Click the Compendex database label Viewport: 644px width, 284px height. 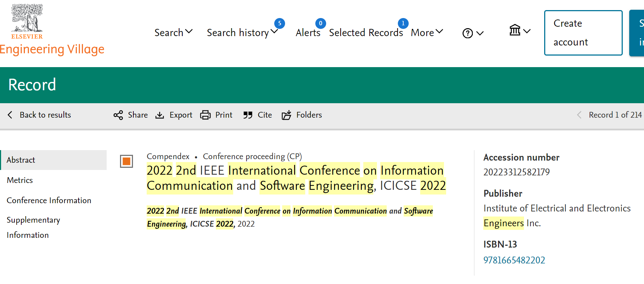coord(168,156)
